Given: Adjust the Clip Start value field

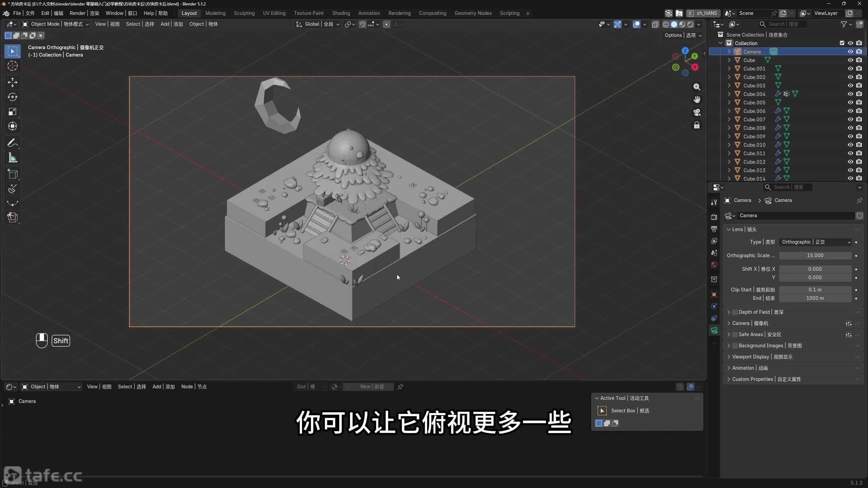Looking at the screenshot, I should point(815,290).
